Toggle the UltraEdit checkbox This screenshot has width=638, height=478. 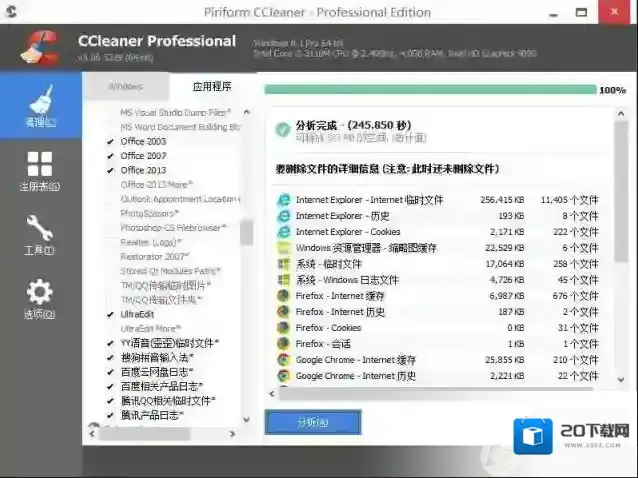pyautogui.click(x=110, y=314)
